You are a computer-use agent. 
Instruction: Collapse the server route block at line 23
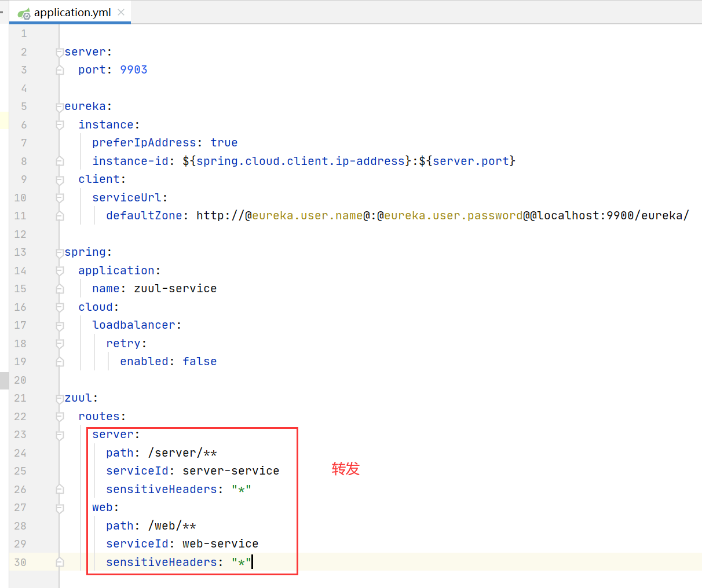[x=60, y=435]
